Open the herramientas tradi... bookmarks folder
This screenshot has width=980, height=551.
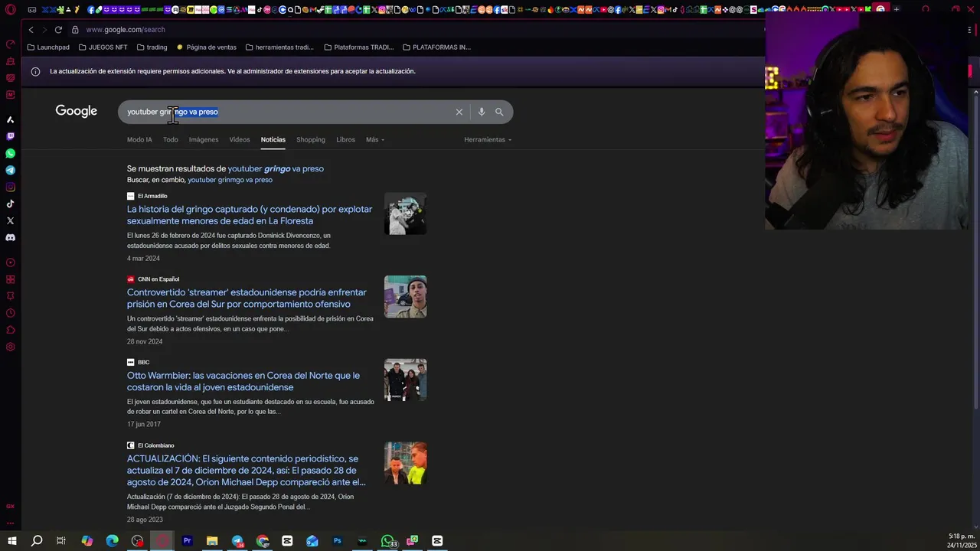[279, 47]
